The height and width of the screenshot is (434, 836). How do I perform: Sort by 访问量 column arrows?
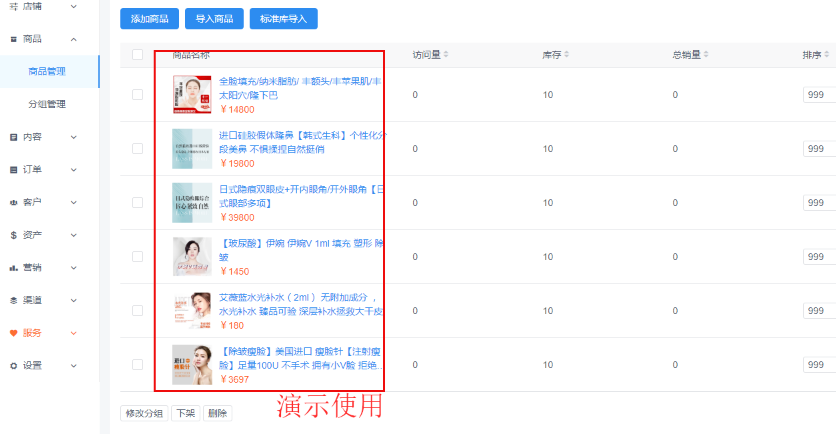446,54
